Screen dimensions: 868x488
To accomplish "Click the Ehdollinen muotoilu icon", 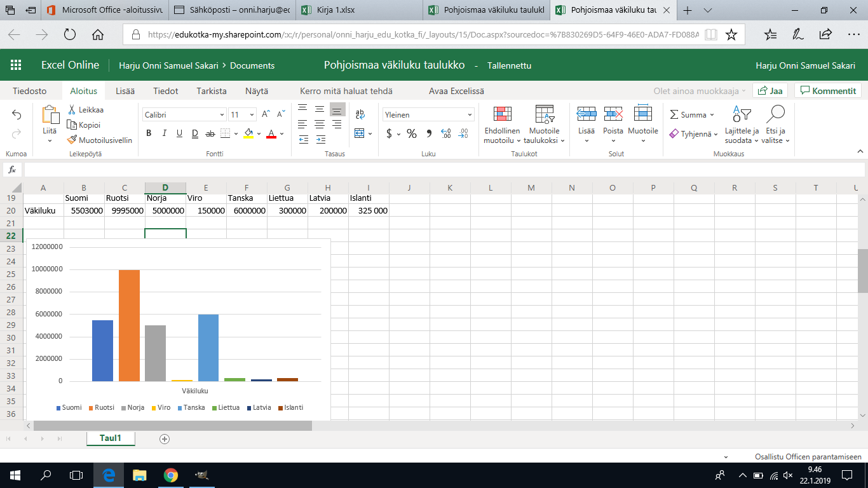I will (502, 114).
